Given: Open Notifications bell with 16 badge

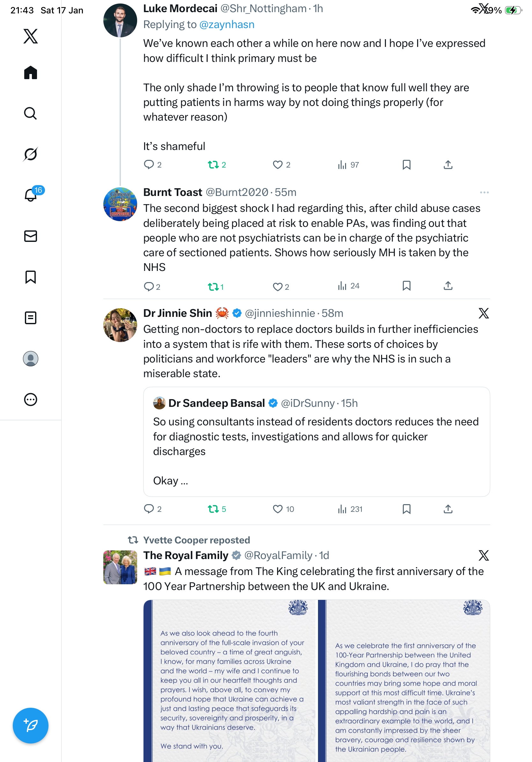Looking at the screenshot, I should click(31, 195).
